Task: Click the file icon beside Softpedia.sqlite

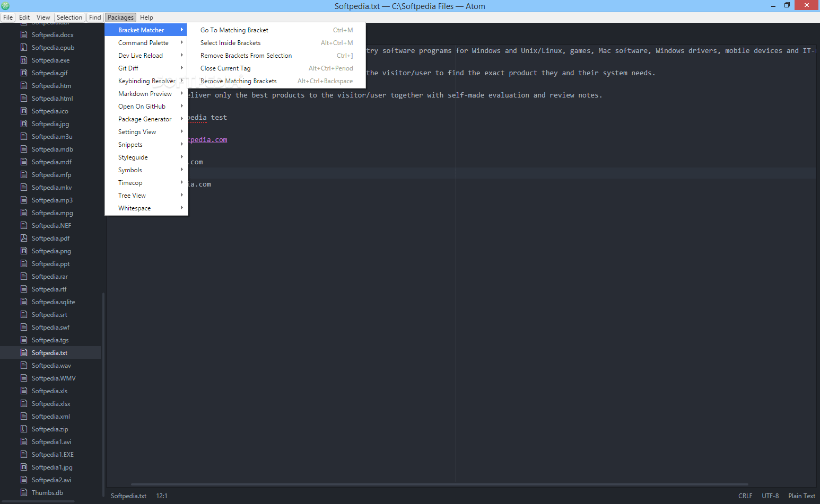Action: tap(24, 302)
